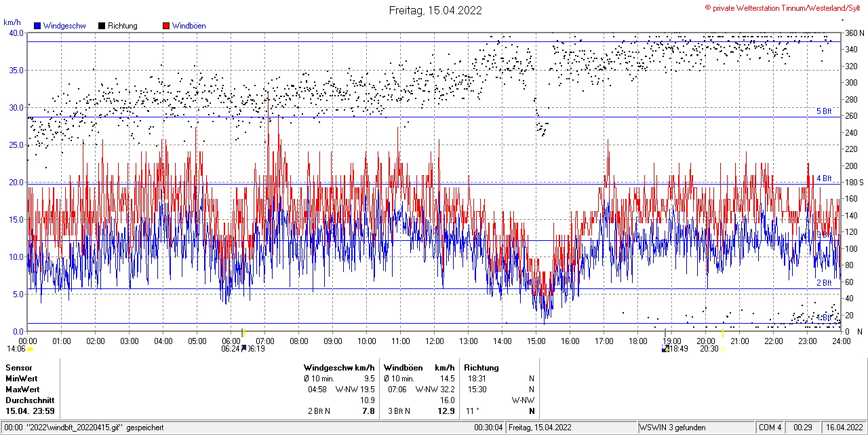This screenshot has width=868, height=435.
Task: Click the blue Windgeschw legend square
Action: click(x=37, y=26)
